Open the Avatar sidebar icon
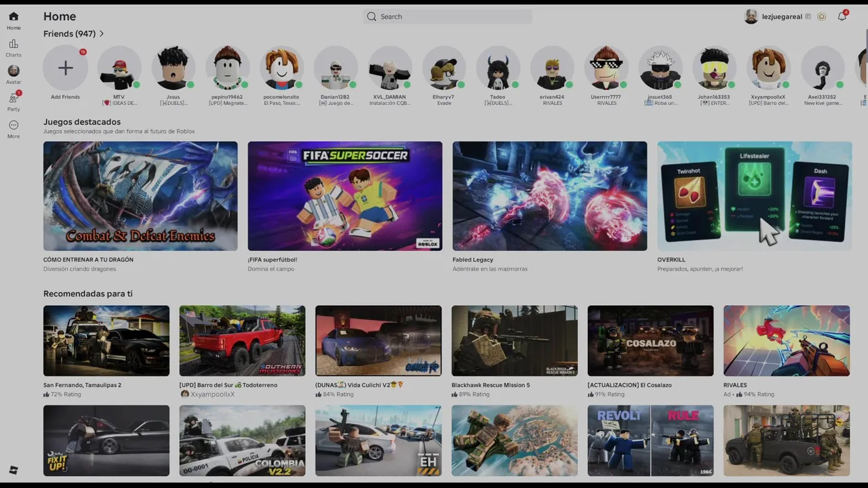868x488 pixels. pyautogui.click(x=14, y=71)
